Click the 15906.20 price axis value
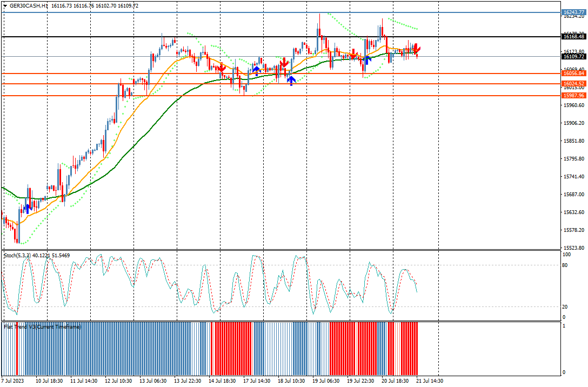Viewport: 588px width, 387px height. [x=574, y=123]
